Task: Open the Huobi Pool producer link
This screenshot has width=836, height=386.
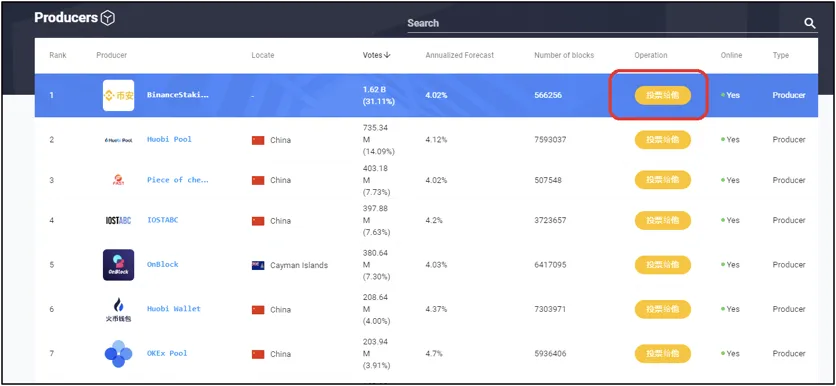Action: 169,139
